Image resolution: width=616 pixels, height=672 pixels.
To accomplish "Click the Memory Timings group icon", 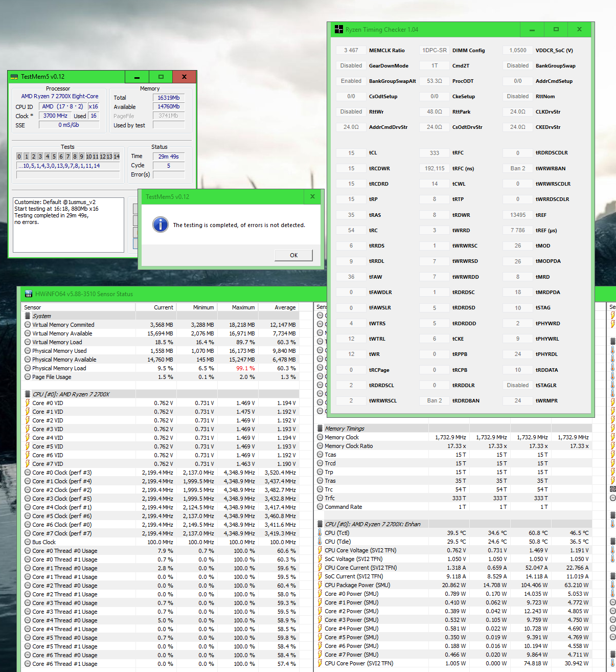I will 320,429.
